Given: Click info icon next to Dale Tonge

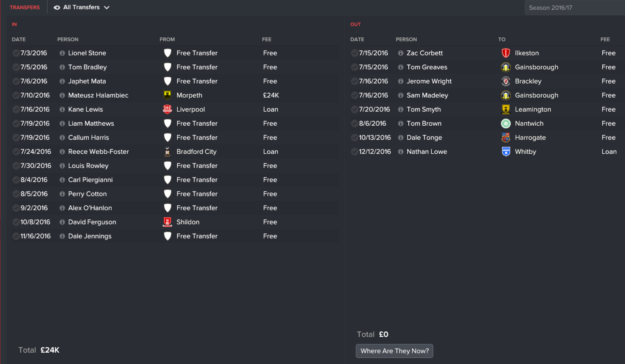Looking at the screenshot, I should pyautogui.click(x=401, y=138).
